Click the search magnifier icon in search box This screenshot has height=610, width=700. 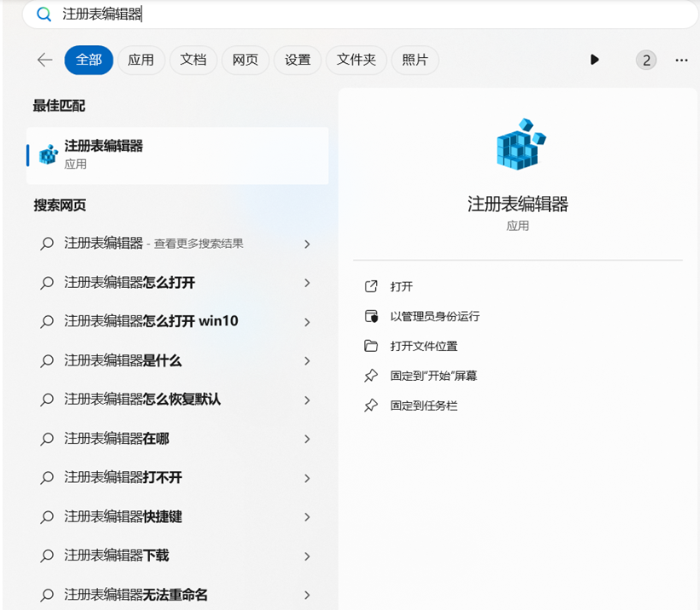click(43, 14)
